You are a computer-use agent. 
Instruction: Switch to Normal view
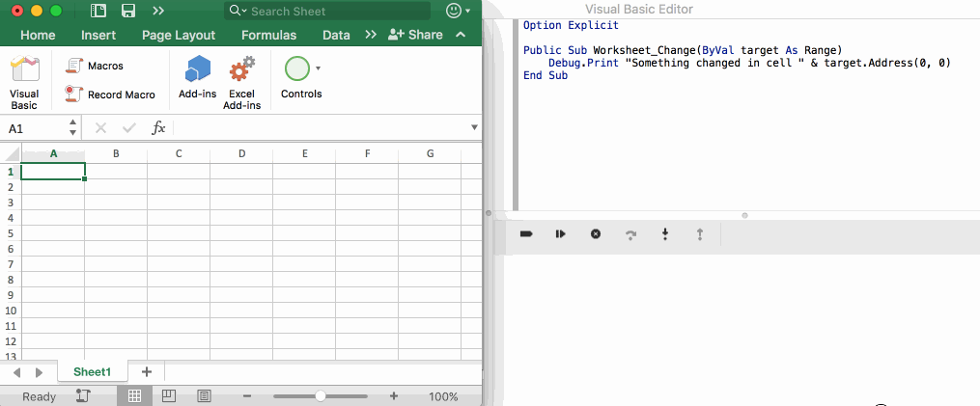pos(134,395)
